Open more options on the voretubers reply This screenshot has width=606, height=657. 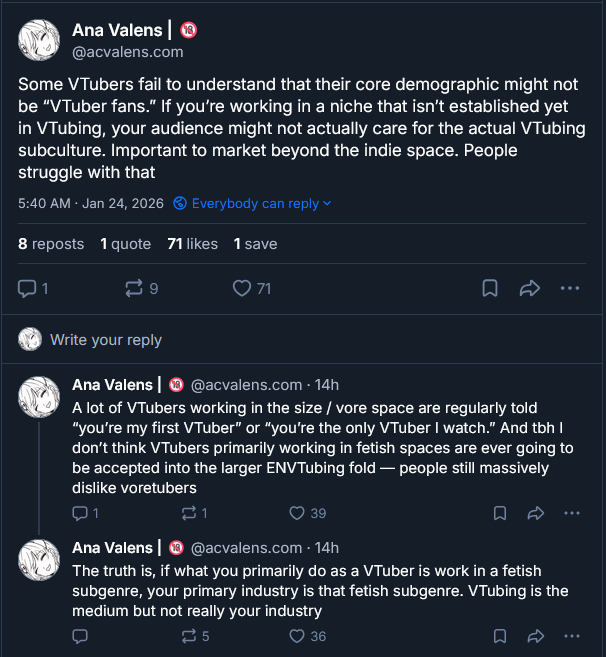[x=571, y=513]
